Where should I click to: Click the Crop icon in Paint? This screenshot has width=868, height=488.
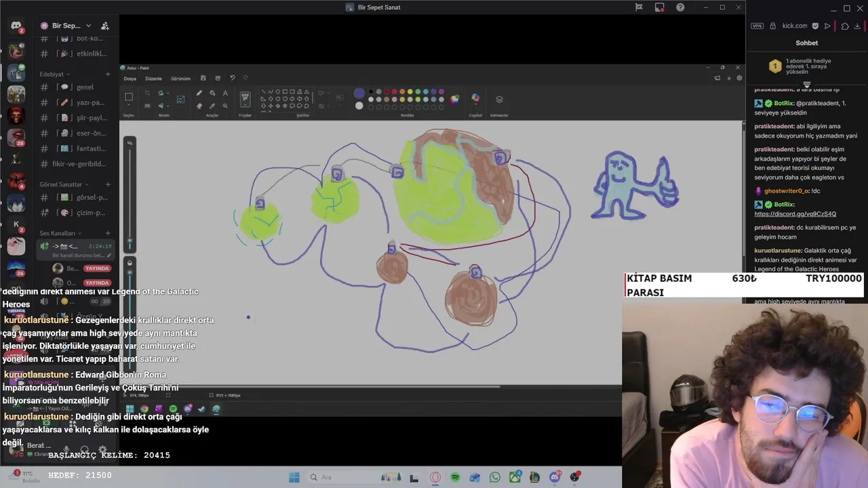147,93
